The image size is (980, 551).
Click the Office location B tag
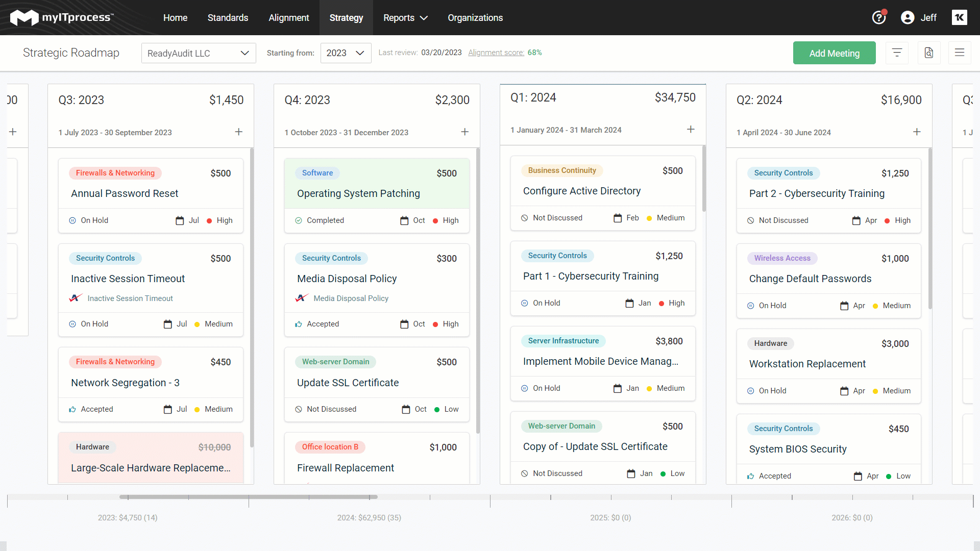click(330, 447)
